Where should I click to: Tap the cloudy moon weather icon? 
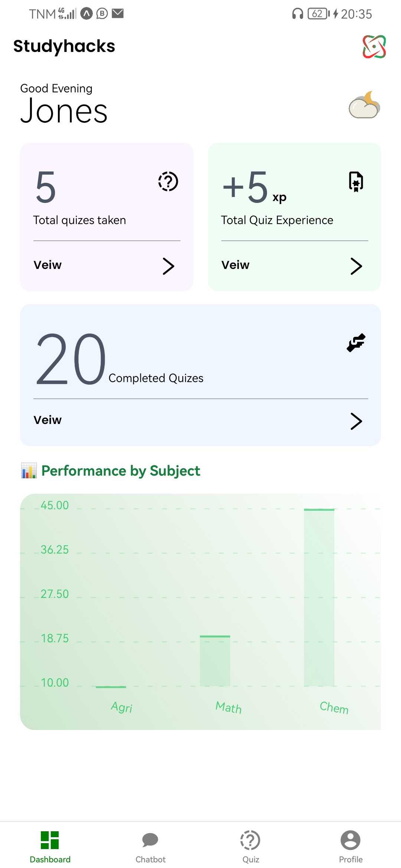[x=364, y=105]
